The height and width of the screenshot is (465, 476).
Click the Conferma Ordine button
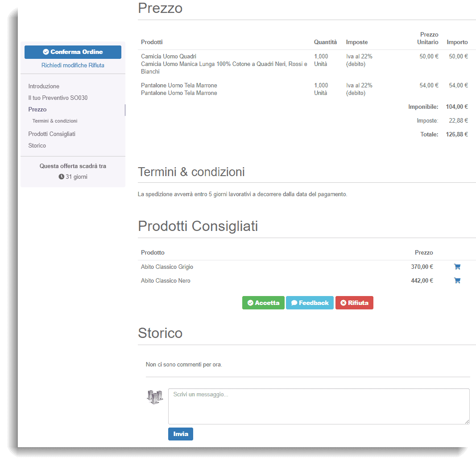point(73,52)
